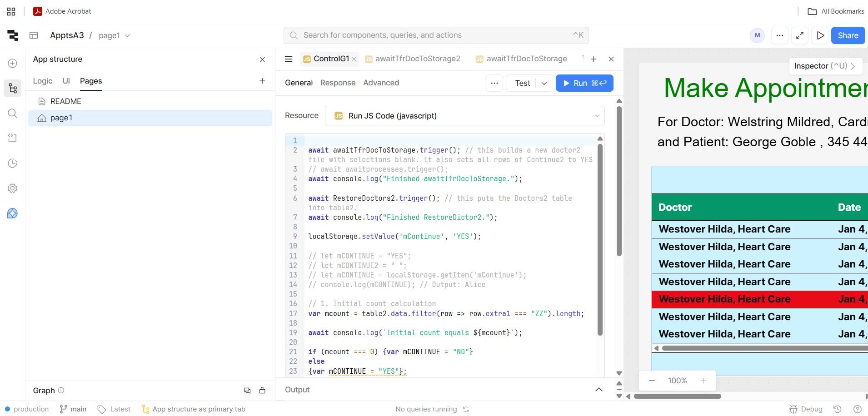Open the Debug panel in status bar
The image size is (868, 416).
coord(806,409)
